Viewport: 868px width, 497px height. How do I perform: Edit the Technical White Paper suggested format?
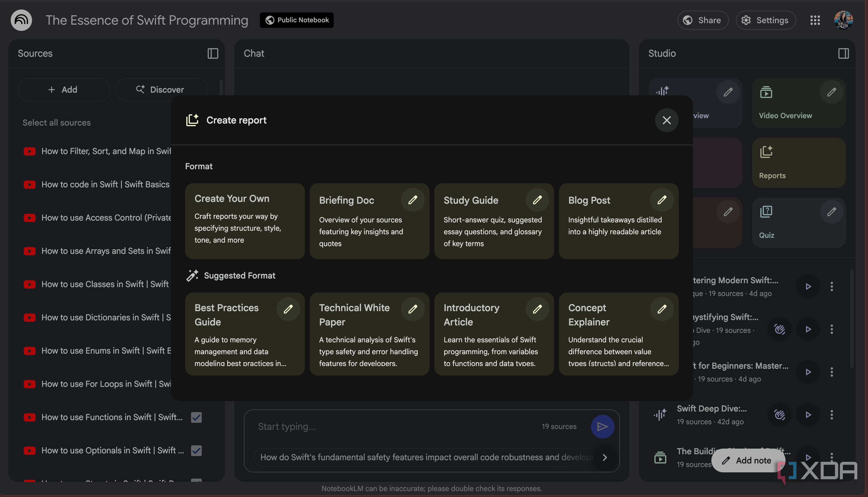[x=413, y=309]
